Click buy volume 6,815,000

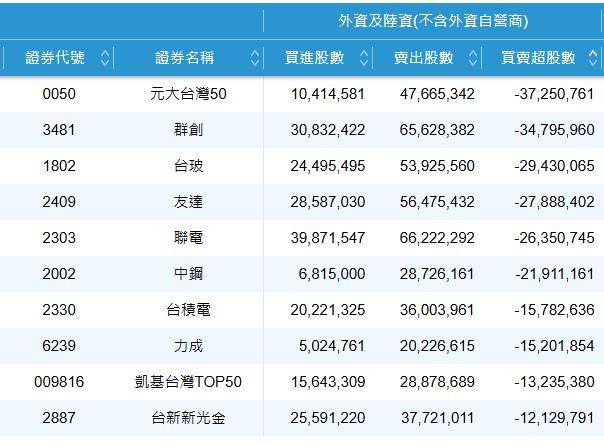332,274
